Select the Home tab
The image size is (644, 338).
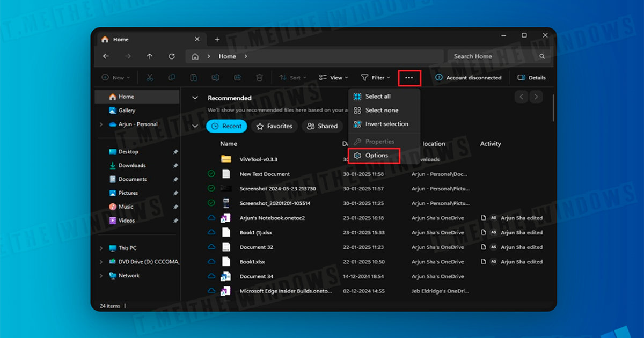(150, 39)
